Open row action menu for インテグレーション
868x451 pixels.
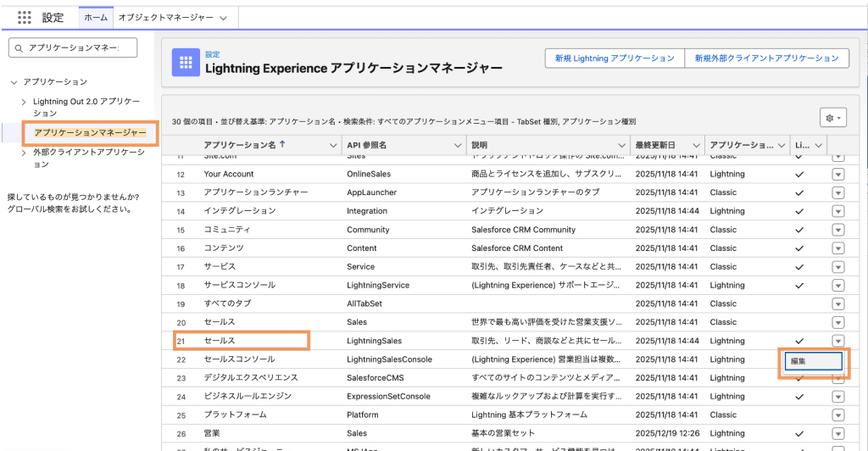[838, 211]
